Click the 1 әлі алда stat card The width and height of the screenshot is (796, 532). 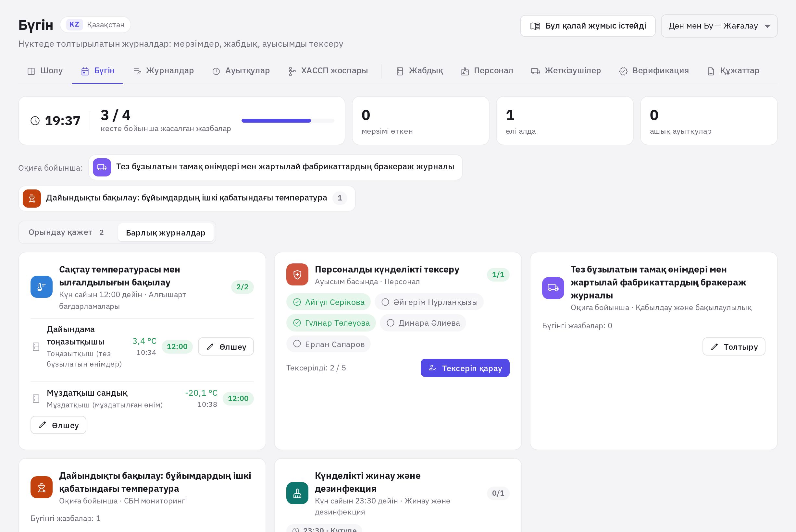(x=565, y=121)
